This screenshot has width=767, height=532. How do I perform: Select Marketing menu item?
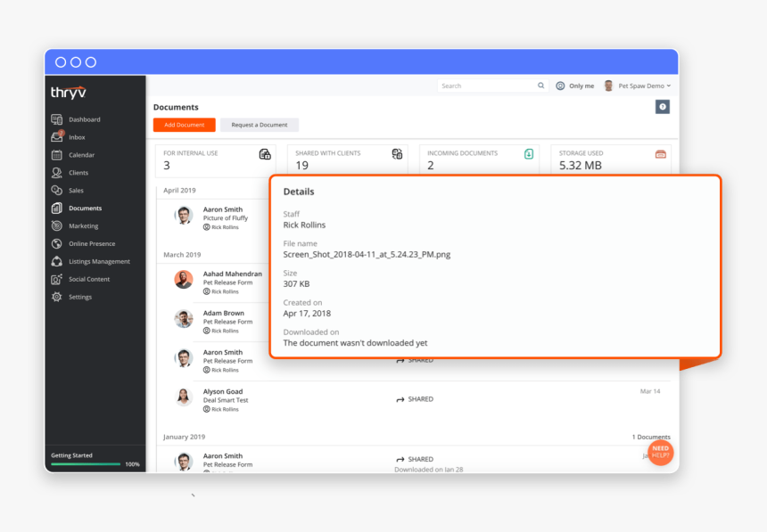83,226
